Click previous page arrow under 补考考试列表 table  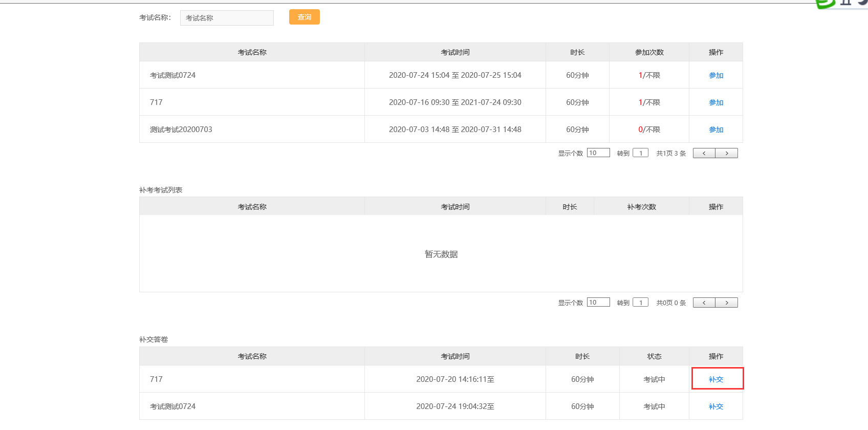(x=704, y=303)
